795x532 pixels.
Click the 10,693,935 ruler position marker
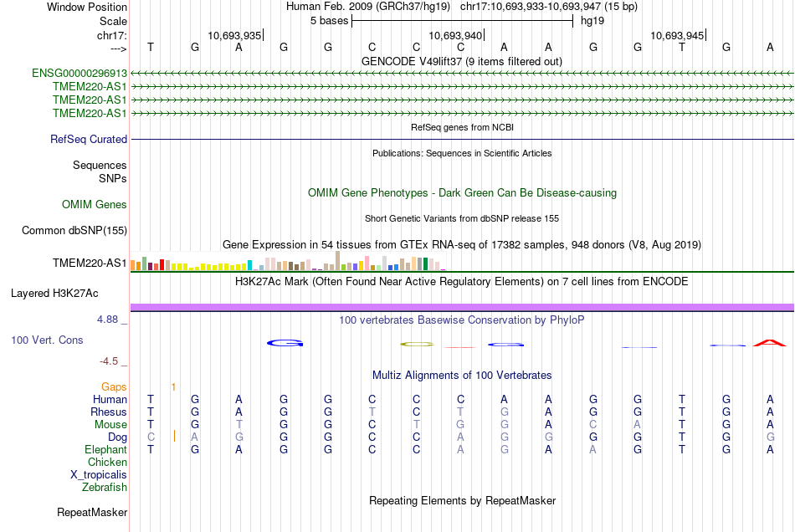coord(235,35)
